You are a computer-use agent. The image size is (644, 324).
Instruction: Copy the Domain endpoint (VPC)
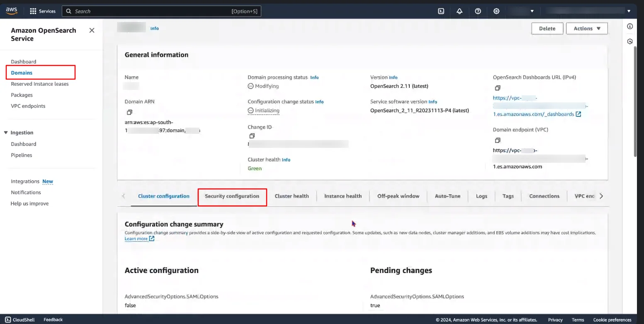[x=498, y=140]
